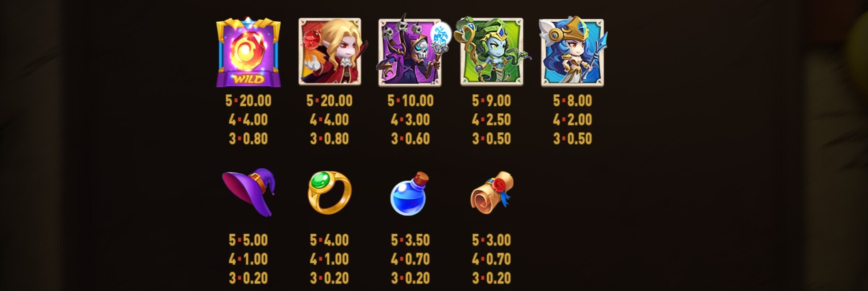
Task: Click the Medusa 5 pays 9.00 value
Action: 491,100
